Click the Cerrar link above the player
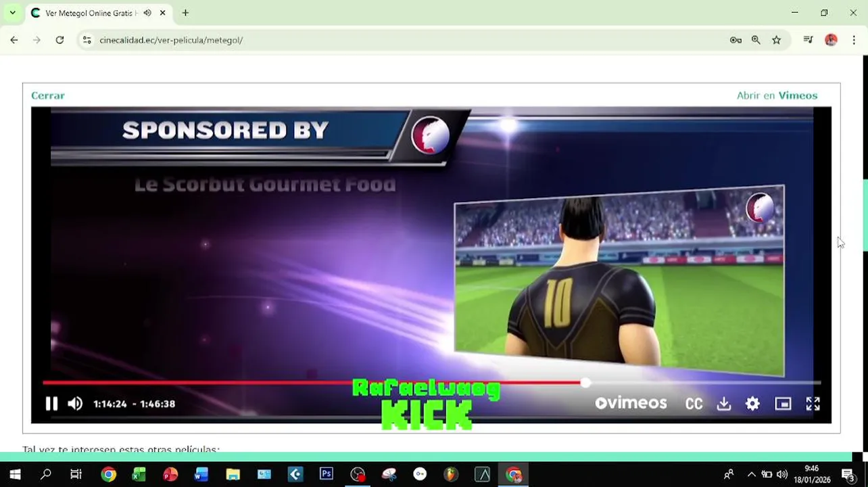Image resolution: width=868 pixels, height=487 pixels. [x=48, y=95]
